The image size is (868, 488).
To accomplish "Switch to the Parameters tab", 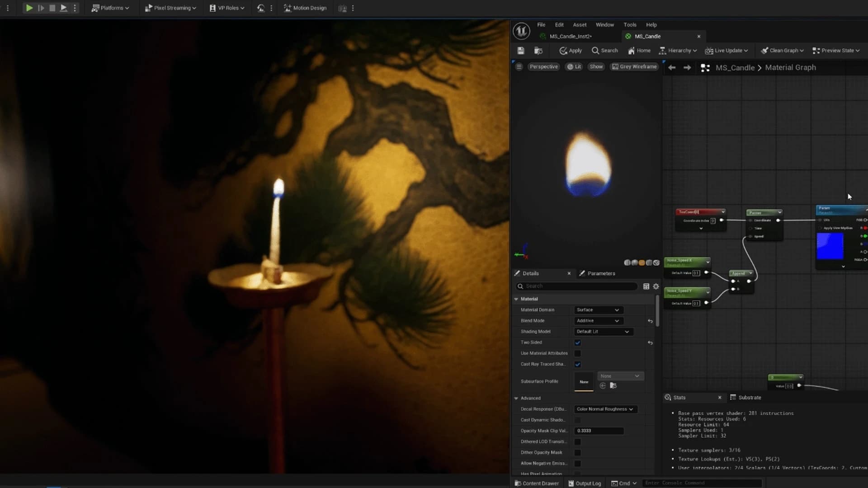I will pos(600,273).
